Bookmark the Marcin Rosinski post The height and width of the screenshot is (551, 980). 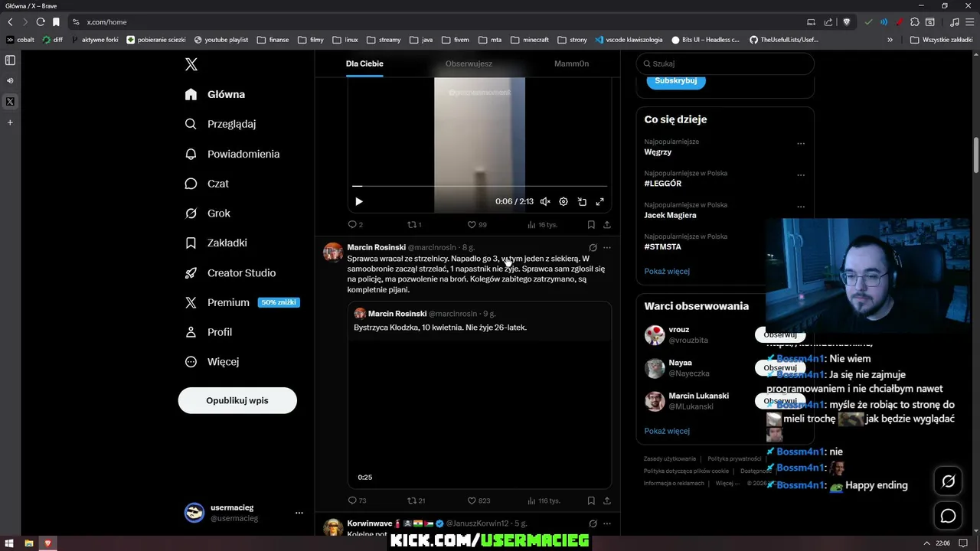click(591, 500)
